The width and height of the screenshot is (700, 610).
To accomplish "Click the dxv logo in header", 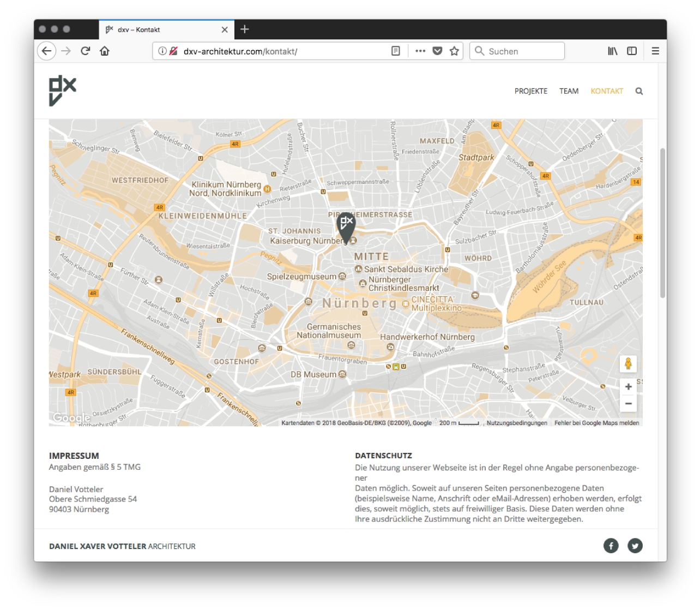I will (x=63, y=91).
